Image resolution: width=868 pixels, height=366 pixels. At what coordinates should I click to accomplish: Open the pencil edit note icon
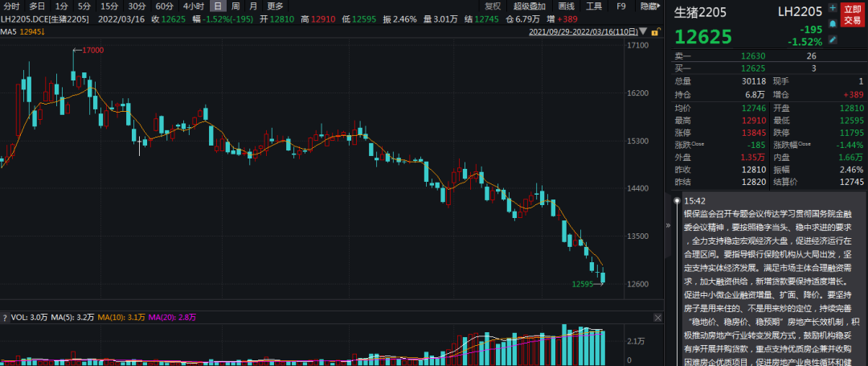point(832,40)
